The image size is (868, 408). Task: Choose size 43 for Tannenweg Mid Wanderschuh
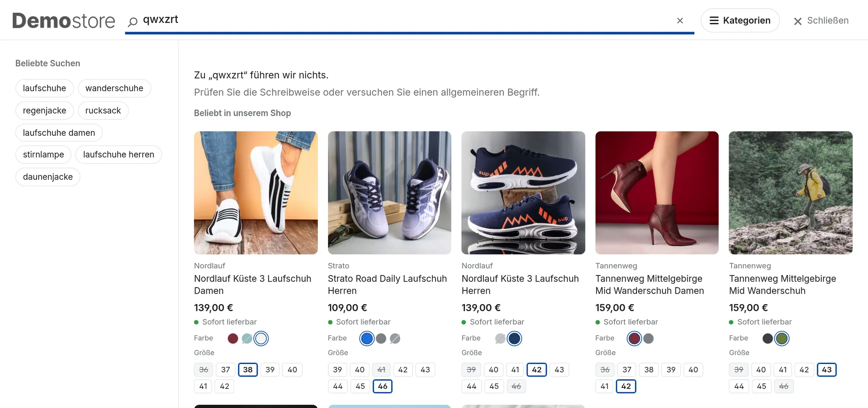827,370
